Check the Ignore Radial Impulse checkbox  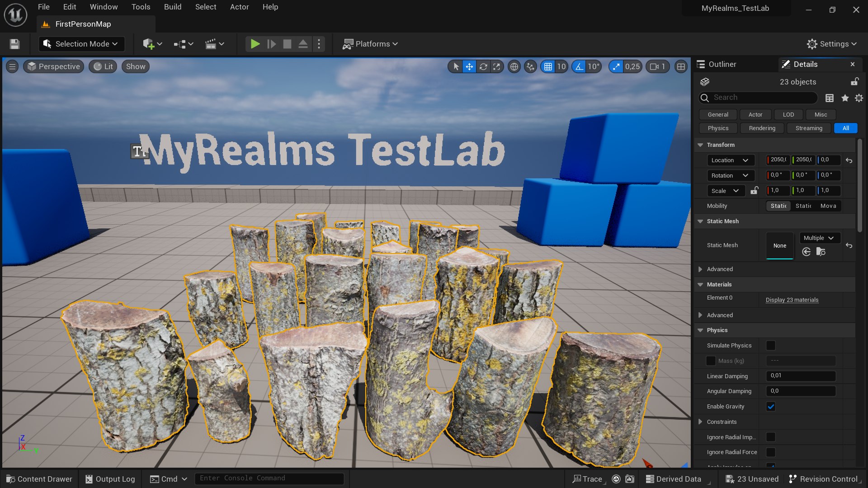coord(771,437)
